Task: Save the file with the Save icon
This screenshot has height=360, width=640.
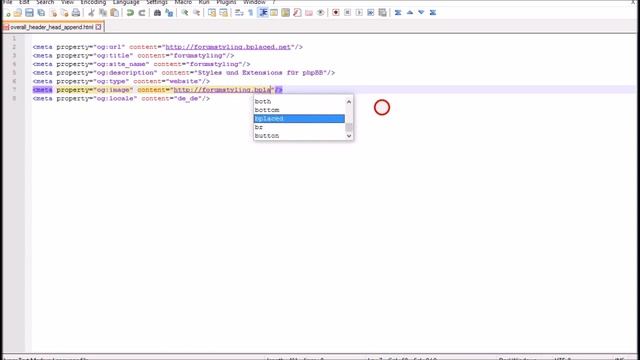Action: click(x=29, y=13)
